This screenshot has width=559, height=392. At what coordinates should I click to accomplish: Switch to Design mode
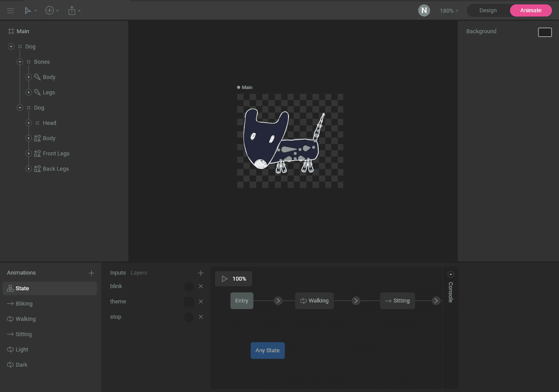coord(488,10)
